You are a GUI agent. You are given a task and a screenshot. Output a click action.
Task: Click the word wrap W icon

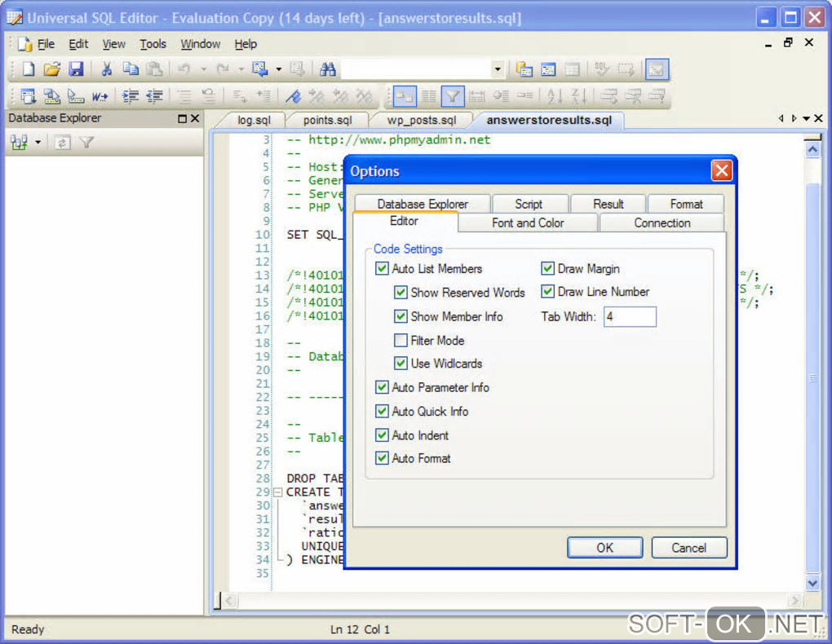tap(100, 96)
